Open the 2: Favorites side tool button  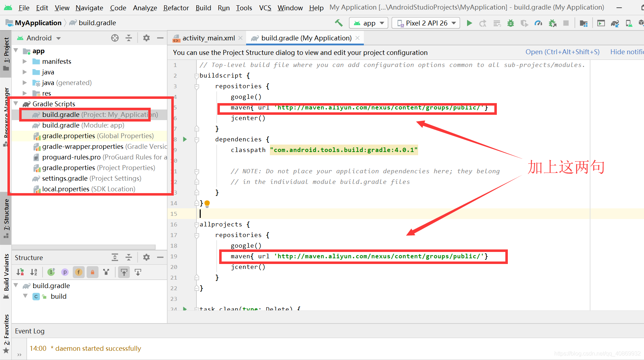(x=6, y=334)
